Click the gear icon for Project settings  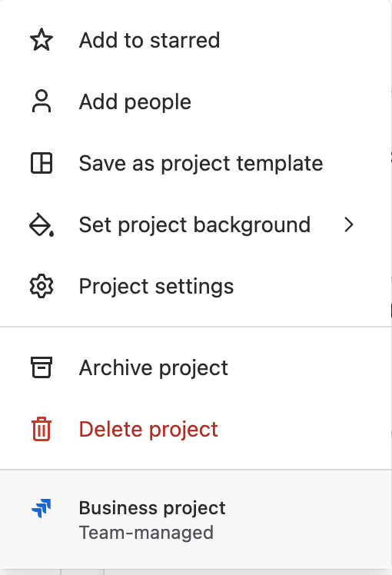pyautogui.click(x=42, y=286)
